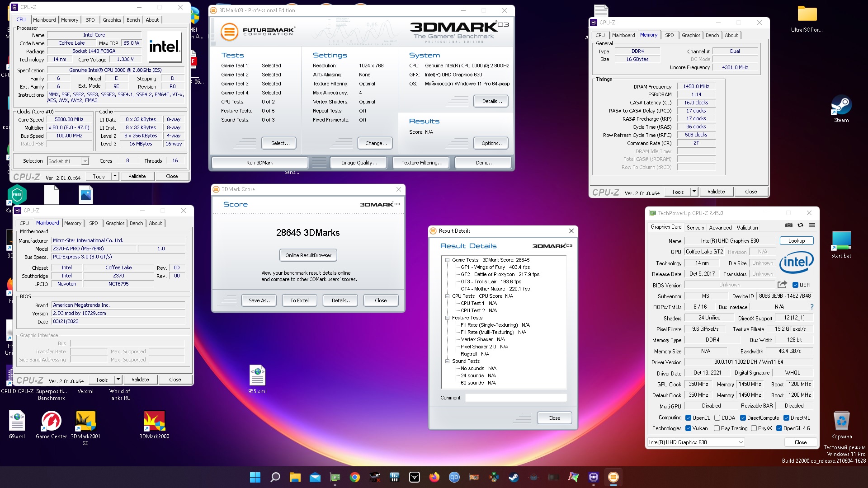Open the Game Center desktop shortcut
The width and height of the screenshot is (868, 488).
click(x=51, y=425)
